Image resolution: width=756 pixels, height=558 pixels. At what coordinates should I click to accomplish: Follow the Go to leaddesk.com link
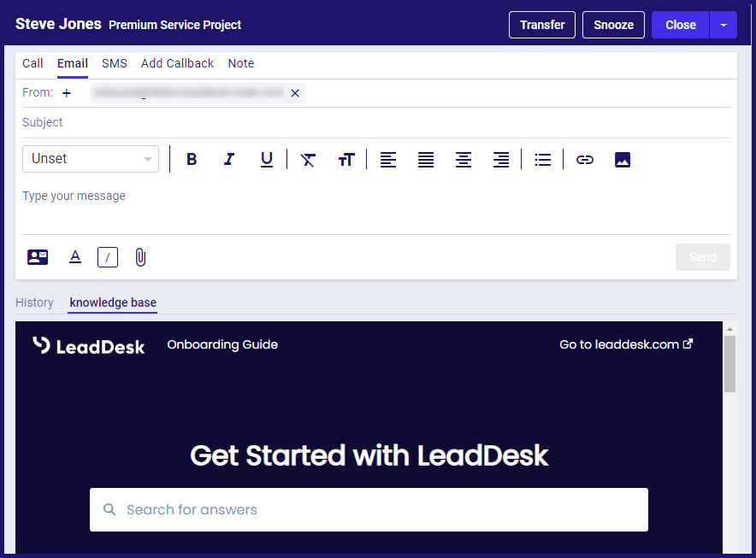tap(626, 344)
